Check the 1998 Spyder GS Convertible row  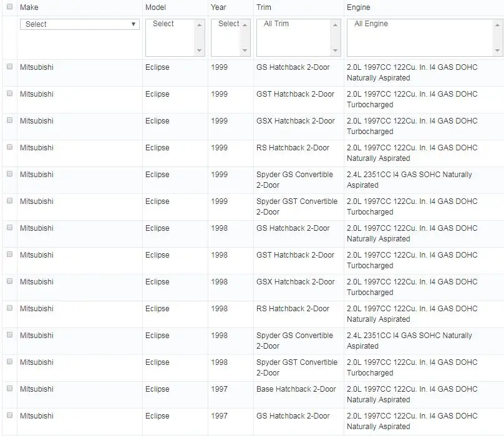pos(9,335)
